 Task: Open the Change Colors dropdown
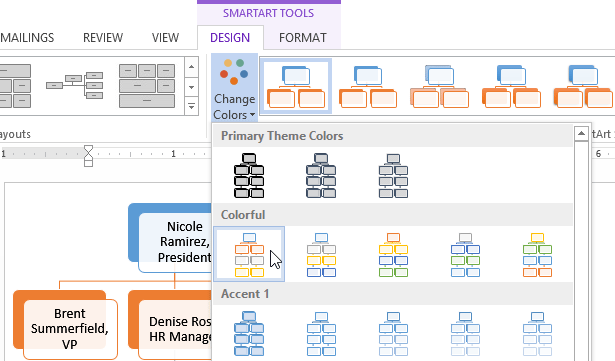pyautogui.click(x=235, y=88)
